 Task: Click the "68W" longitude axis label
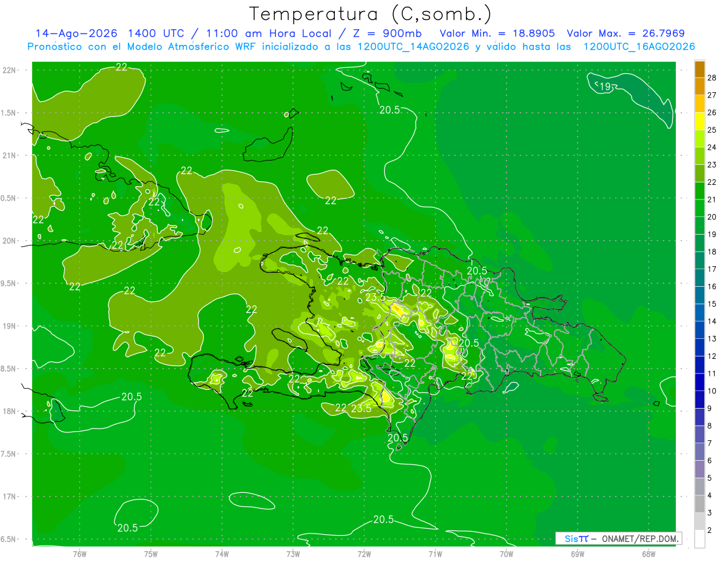coord(649,554)
